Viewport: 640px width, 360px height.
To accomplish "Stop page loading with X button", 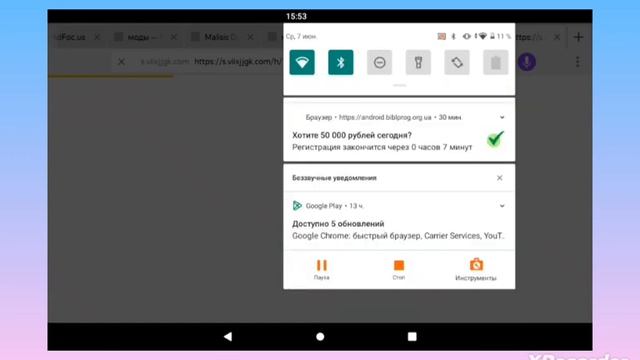I will click(121, 62).
